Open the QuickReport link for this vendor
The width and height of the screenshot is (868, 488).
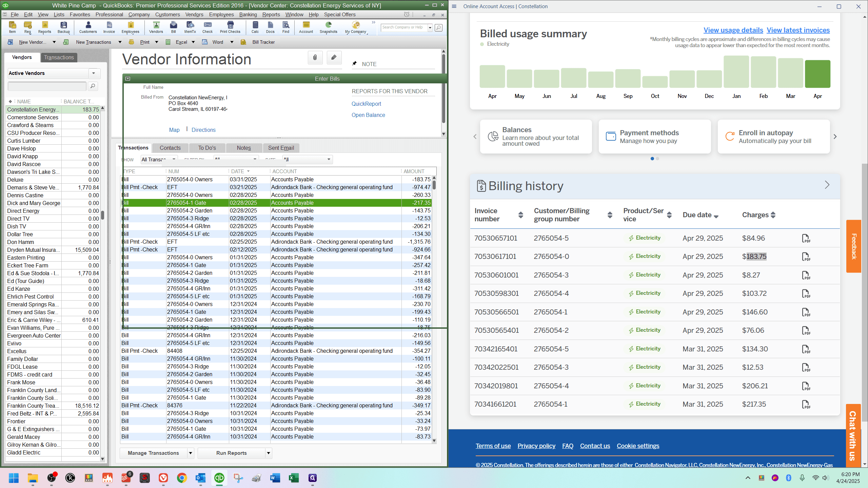[x=366, y=104]
